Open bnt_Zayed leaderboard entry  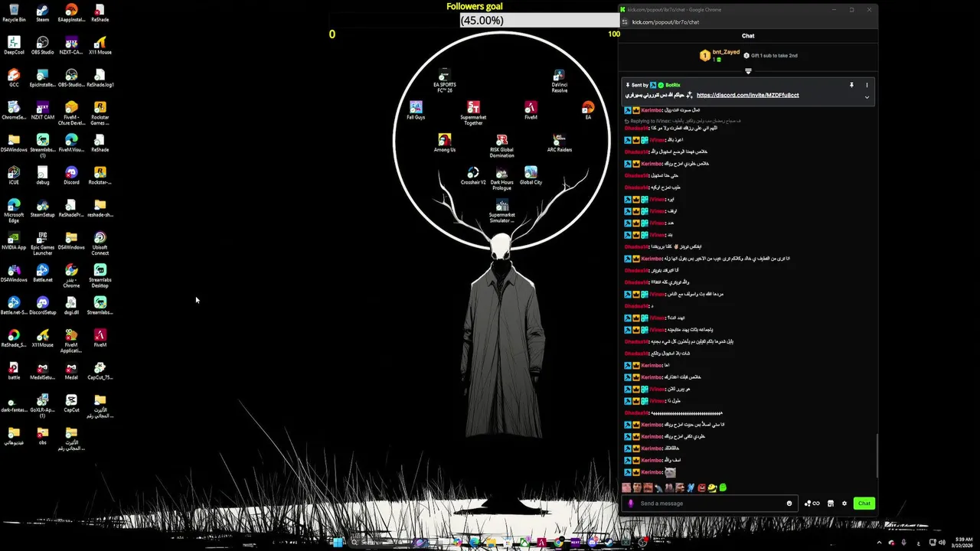720,55
